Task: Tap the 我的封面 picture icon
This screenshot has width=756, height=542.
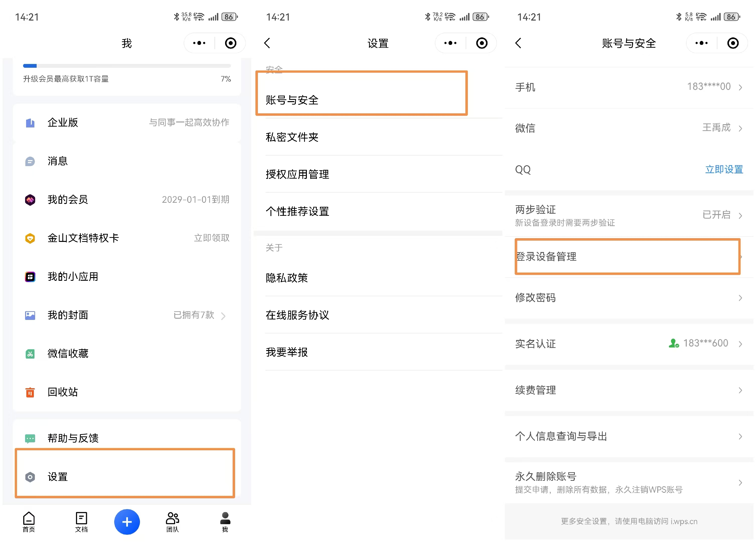Action: point(30,315)
